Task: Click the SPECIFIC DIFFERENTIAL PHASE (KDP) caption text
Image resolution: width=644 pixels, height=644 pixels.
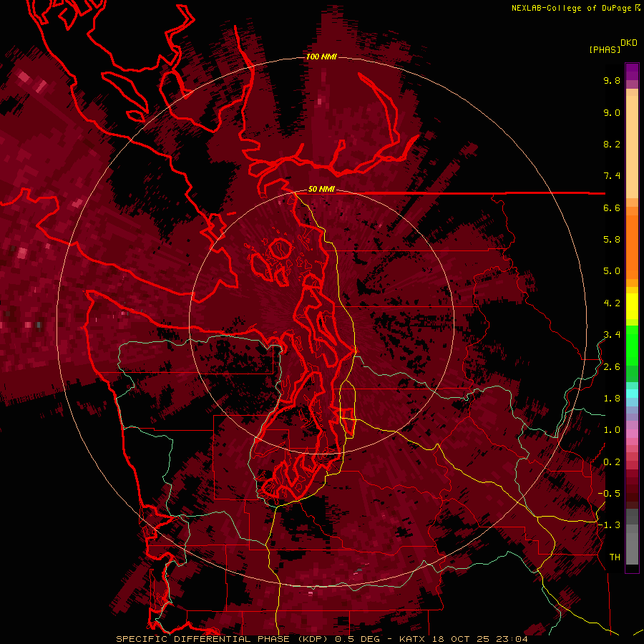Action: (223, 639)
